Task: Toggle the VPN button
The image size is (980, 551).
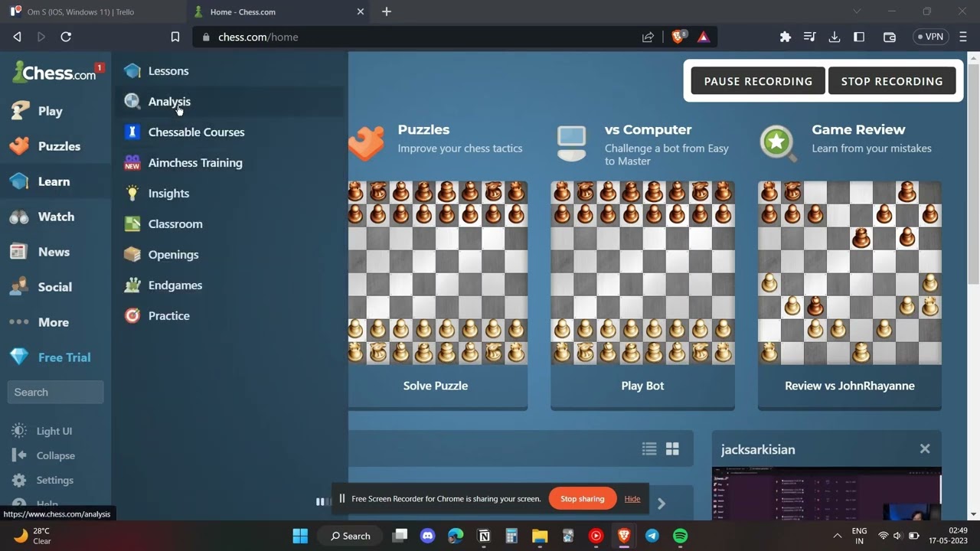Action: click(931, 37)
